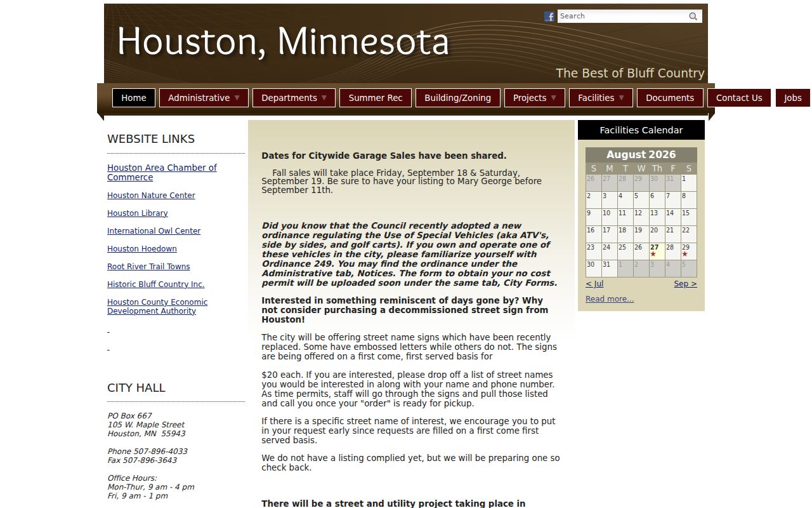Click the search magnifier icon
Viewport: 812px width, 508px height.
pos(693,17)
